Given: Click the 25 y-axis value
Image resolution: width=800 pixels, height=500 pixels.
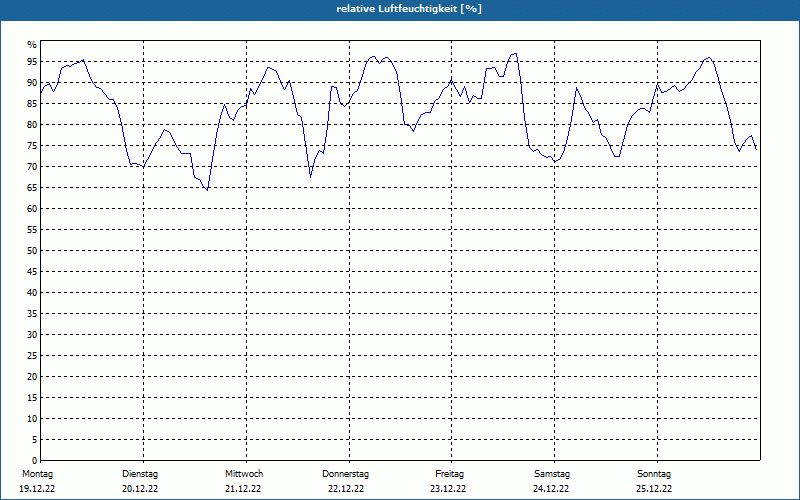Looking at the screenshot, I should pyautogui.click(x=32, y=356).
